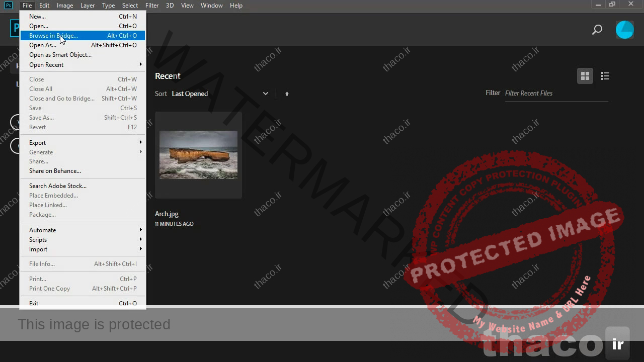Image resolution: width=644 pixels, height=362 pixels.
Task: Choose New... from File menu
Action: pyautogui.click(x=83, y=17)
